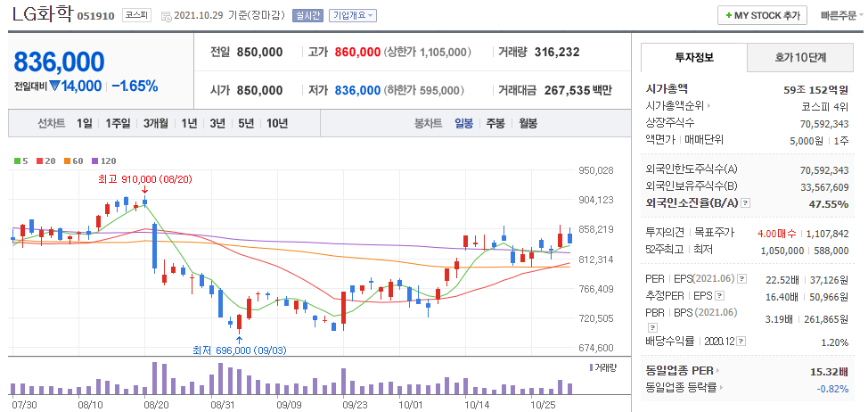
Task: Click 코스피 4위 ranking value
Action: click(824, 106)
